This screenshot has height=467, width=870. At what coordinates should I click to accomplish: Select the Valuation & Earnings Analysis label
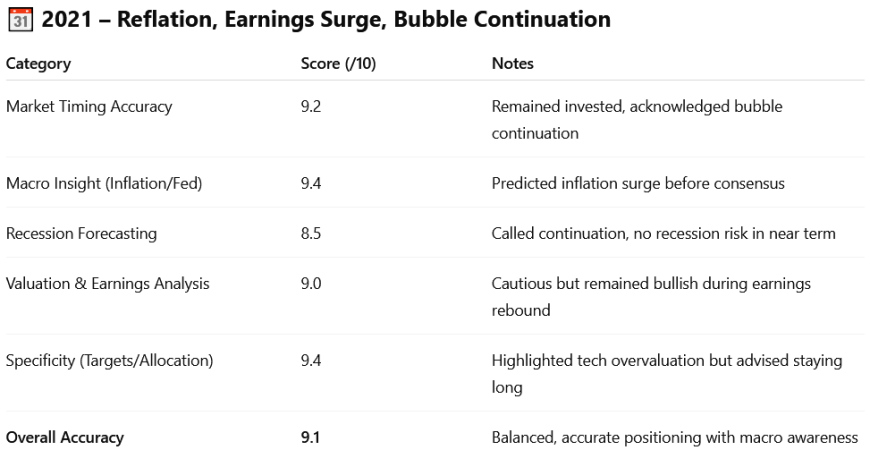pyautogui.click(x=108, y=284)
